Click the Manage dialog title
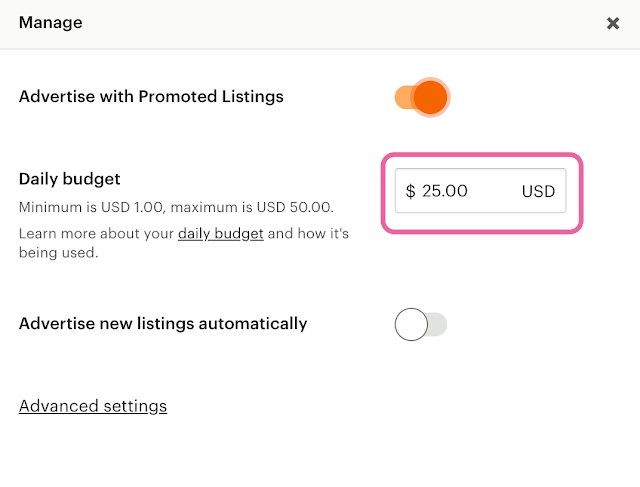Image resolution: width=640 pixels, height=487 pixels. coord(51,22)
